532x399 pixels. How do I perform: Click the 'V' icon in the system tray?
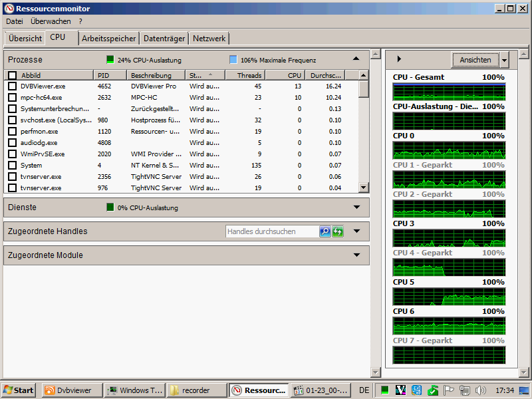[x=401, y=390]
